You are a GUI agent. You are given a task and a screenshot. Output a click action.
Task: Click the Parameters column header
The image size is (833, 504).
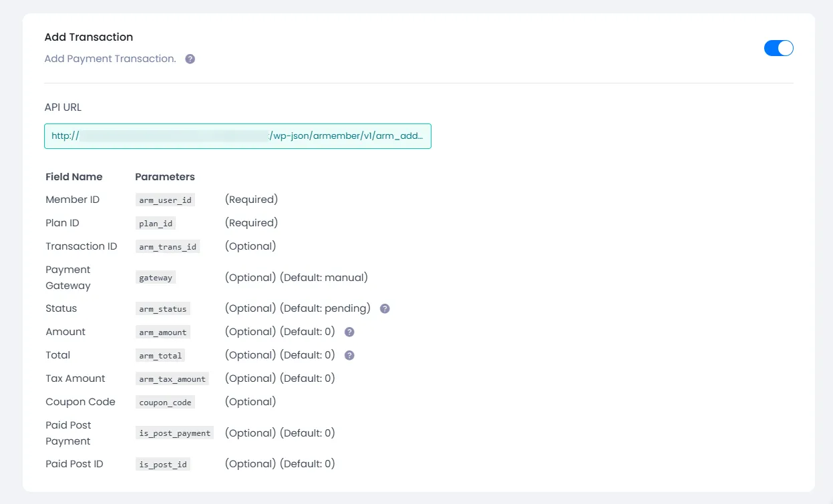165,176
